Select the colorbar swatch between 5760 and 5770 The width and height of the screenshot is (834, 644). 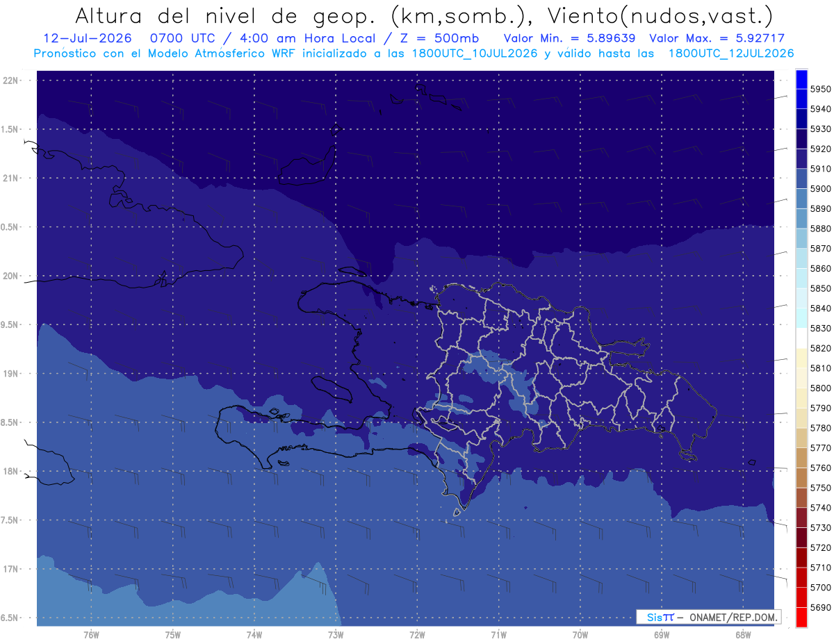point(801,458)
